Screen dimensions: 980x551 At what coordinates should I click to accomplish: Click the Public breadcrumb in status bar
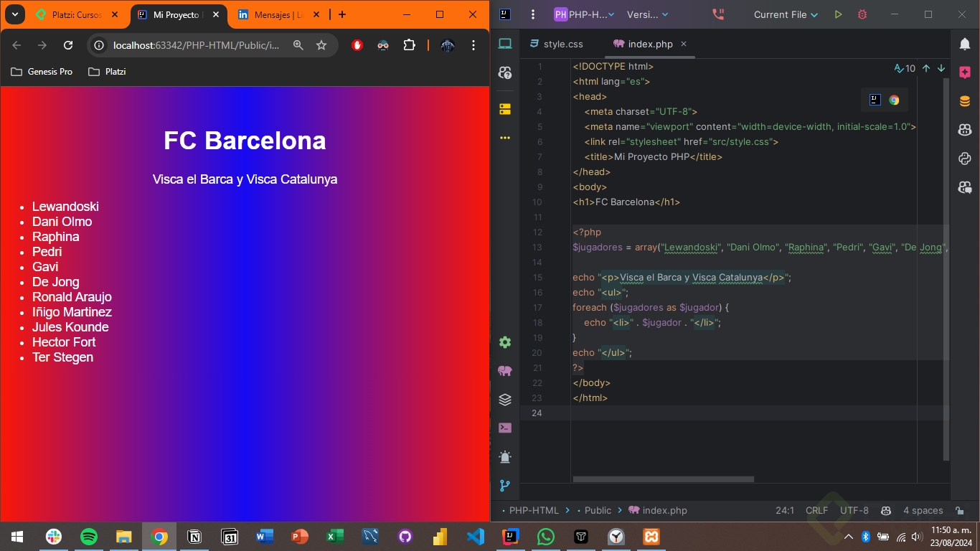tap(598, 511)
